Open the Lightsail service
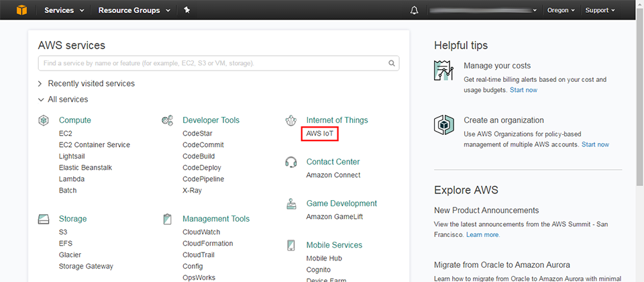The height and width of the screenshot is (282, 644). coord(72,156)
